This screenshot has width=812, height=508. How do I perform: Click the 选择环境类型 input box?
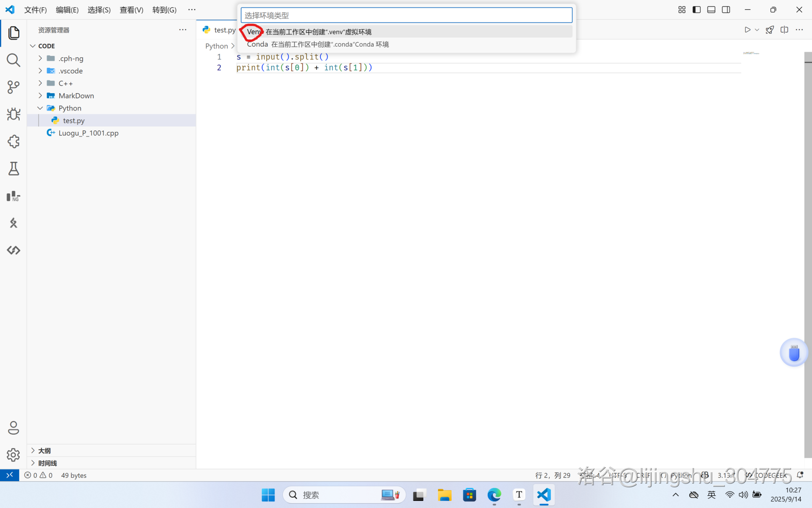click(x=406, y=15)
